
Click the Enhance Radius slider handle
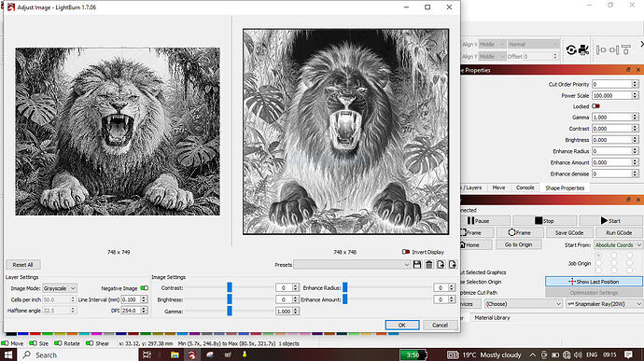[345, 287]
